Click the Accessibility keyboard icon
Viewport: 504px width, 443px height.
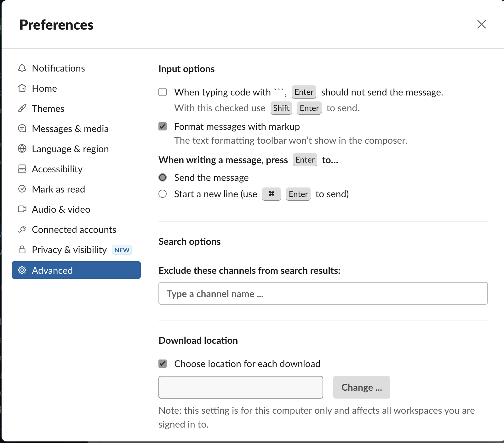coord(22,169)
